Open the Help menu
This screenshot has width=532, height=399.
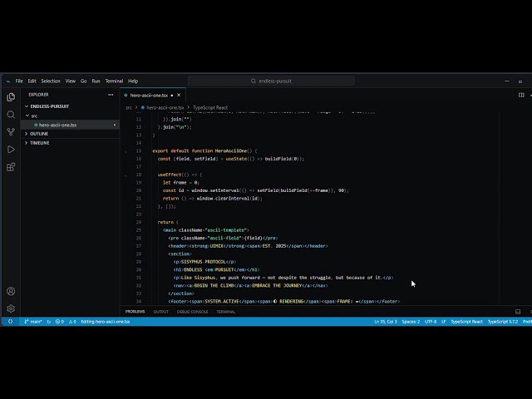[x=133, y=81]
